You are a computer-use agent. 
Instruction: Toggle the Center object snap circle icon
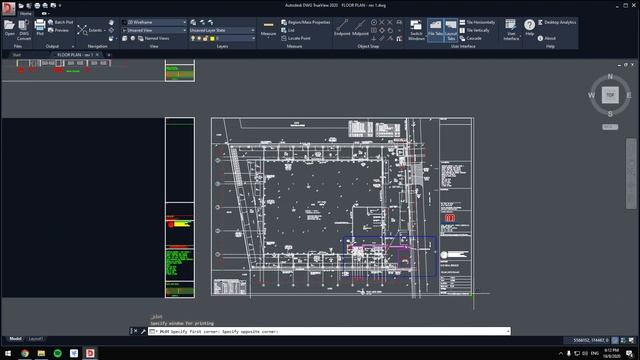[x=374, y=22]
